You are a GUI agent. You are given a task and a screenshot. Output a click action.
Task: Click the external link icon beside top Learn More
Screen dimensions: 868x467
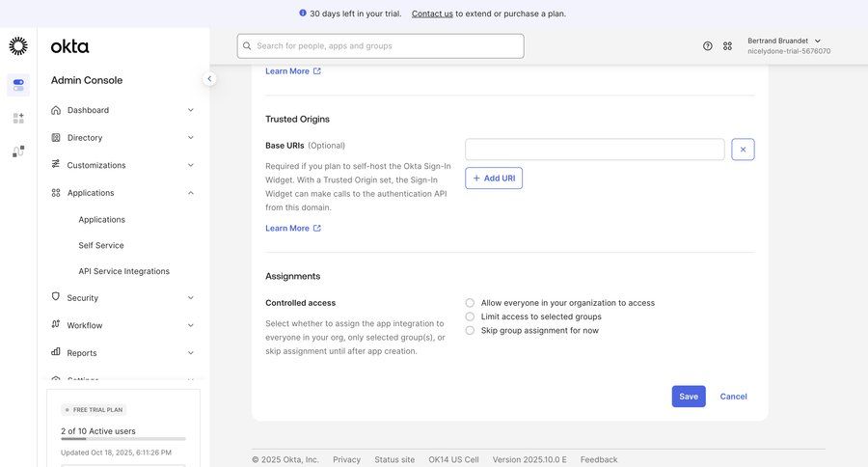[316, 70]
